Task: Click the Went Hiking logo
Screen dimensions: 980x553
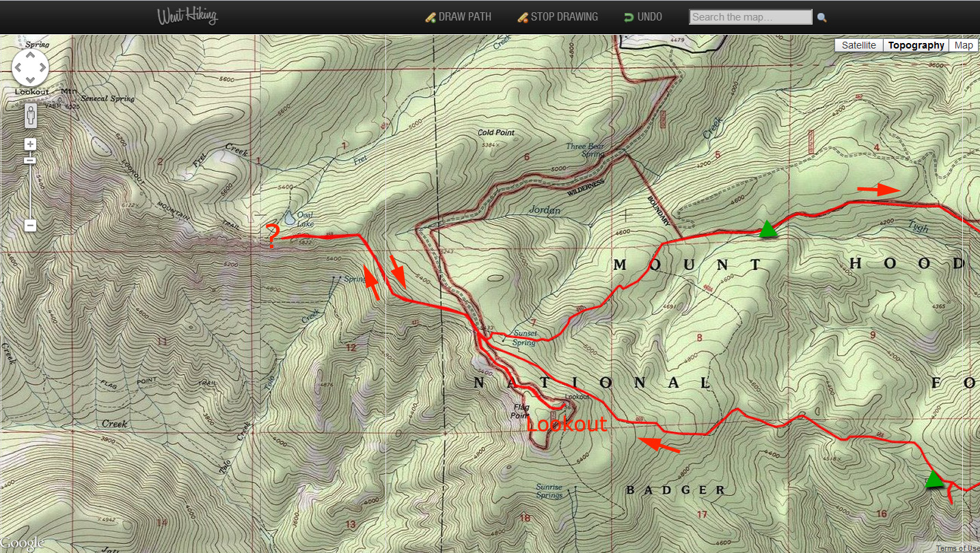Action: (x=187, y=16)
